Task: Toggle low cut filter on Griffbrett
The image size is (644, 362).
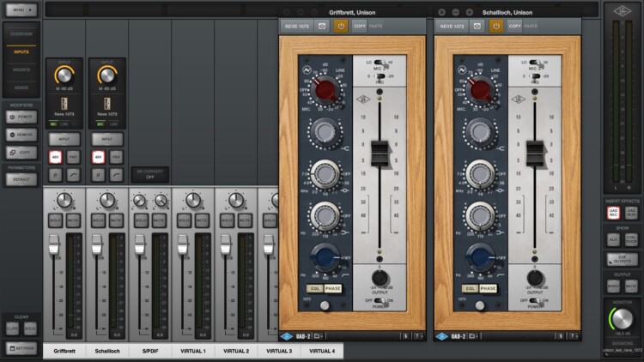Action: (73, 175)
